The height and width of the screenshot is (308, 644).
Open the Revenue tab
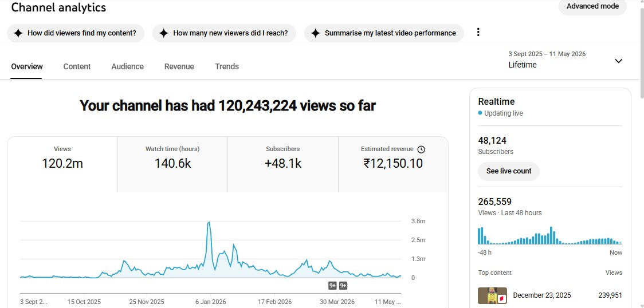coord(179,66)
